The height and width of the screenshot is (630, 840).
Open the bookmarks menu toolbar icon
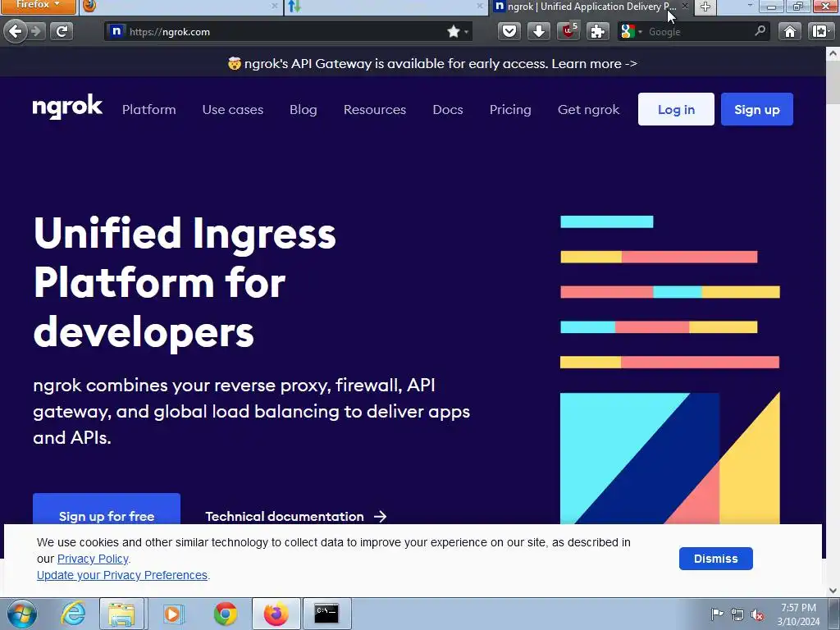click(820, 32)
